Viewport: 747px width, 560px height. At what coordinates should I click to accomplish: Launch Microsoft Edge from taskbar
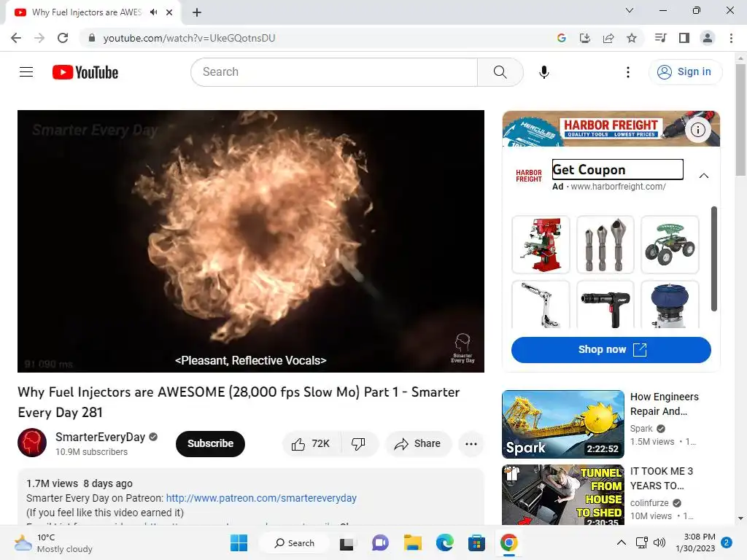click(444, 542)
